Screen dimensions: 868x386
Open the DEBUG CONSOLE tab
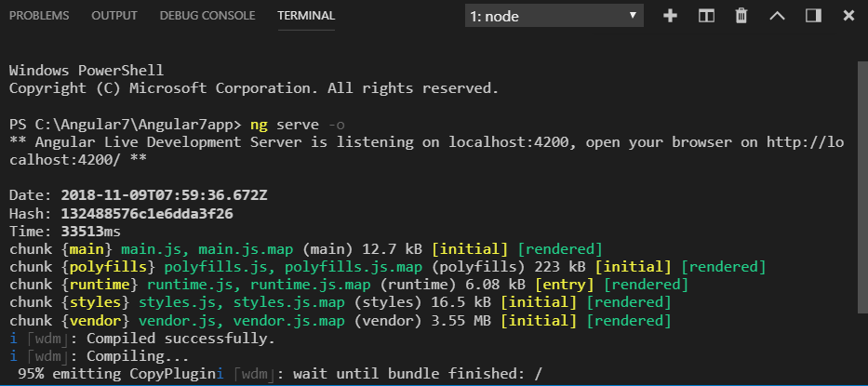(x=207, y=16)
